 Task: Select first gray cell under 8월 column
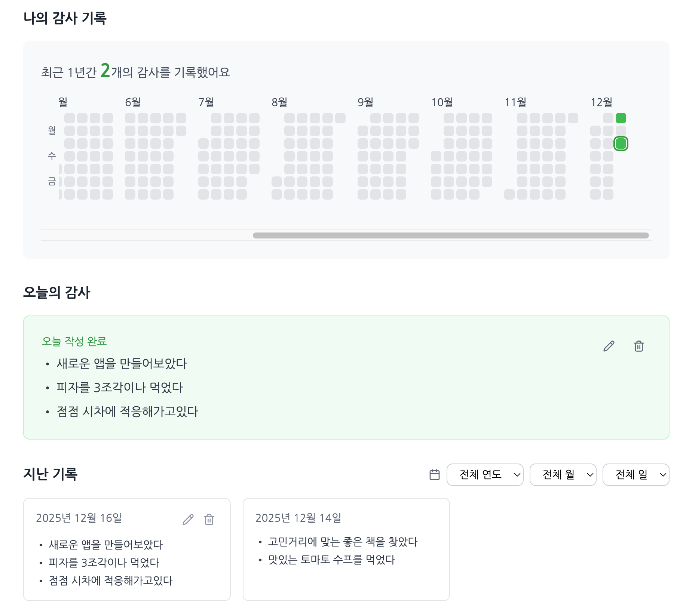click(x=290, y=118)
